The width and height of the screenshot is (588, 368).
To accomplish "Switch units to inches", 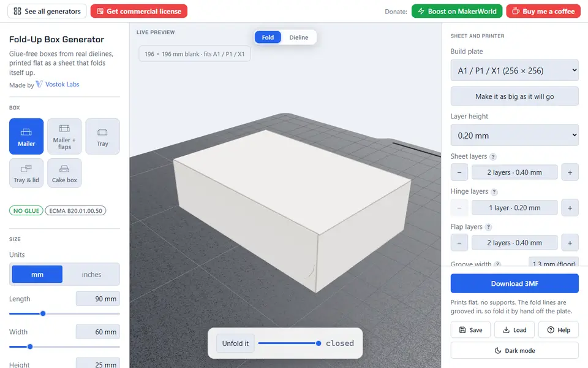I will (91, 275).
